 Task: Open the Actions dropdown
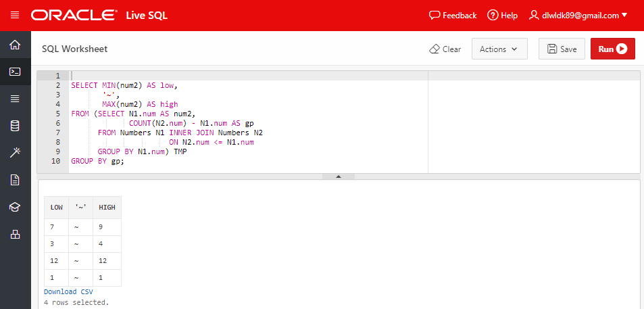point(499,49)
